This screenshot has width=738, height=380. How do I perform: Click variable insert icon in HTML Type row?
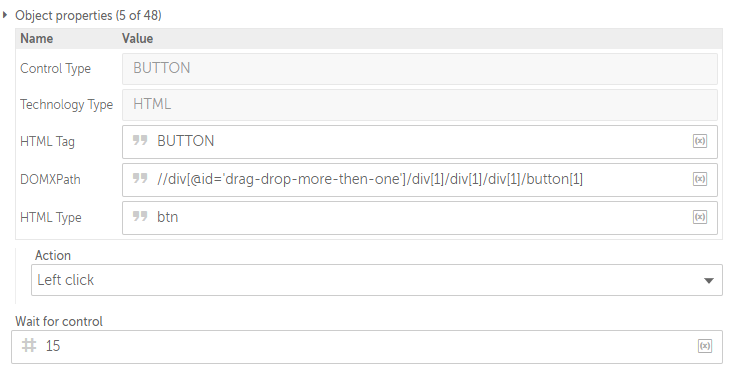pyautogui.click(x=700, y=217)
